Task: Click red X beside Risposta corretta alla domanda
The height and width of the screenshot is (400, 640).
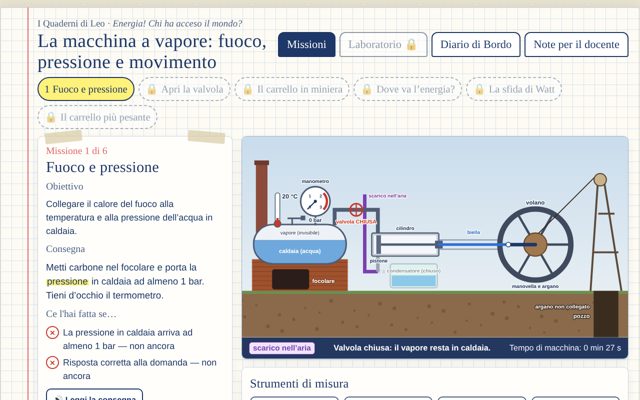Action: (52, 362)
